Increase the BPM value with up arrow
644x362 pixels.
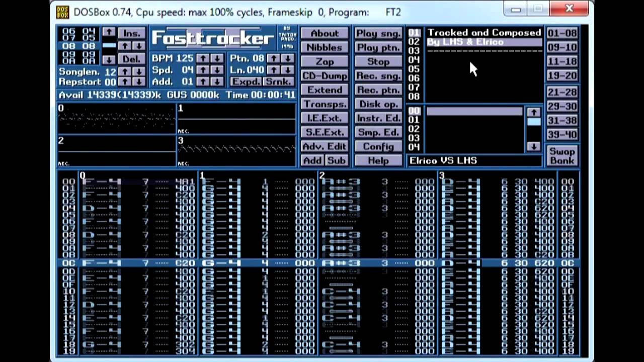tap(202, 58)
